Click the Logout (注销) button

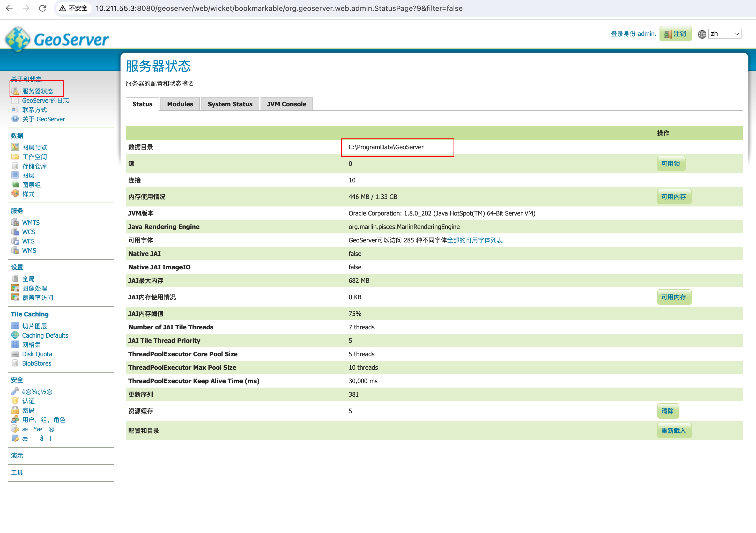(675, 34)
